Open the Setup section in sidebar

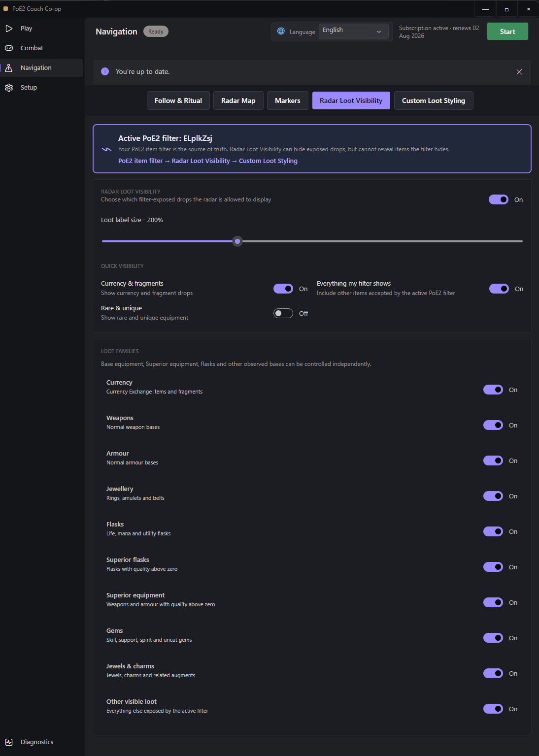pyautogui.click(x=41, y=88)
